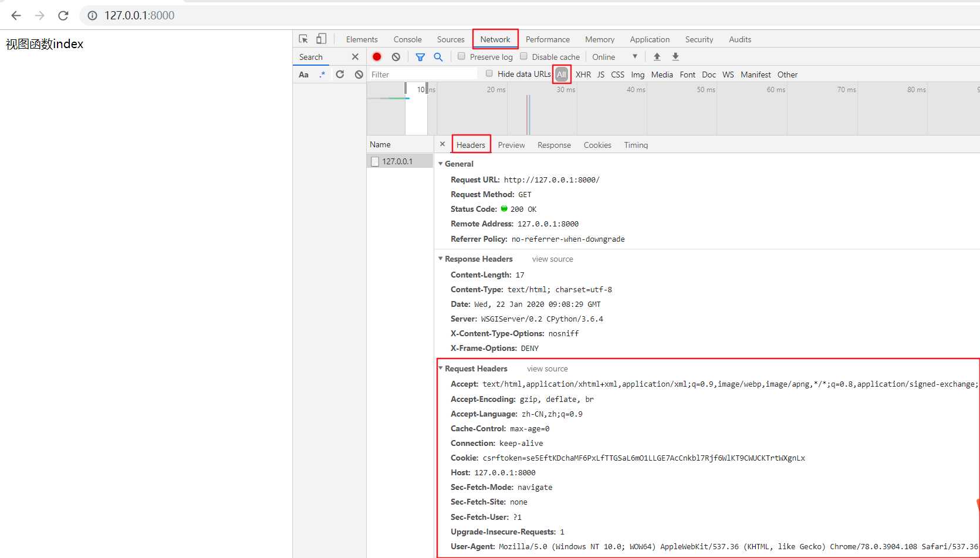The height and width of the screenshot is (558, 980).
Task: Toggle the network filter funnel icon
Action: 420,57
